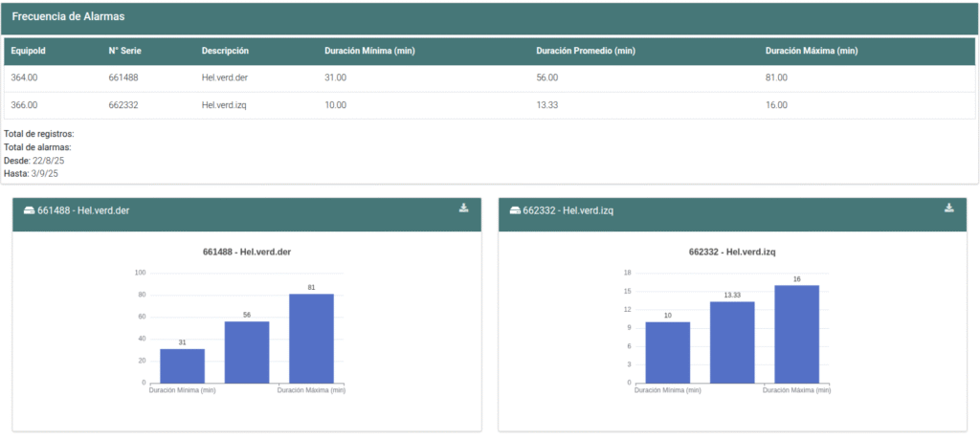The image size is (980, 440).
Task: Click the bar labeled 56 in left chart
Action: tap(247, 352)
